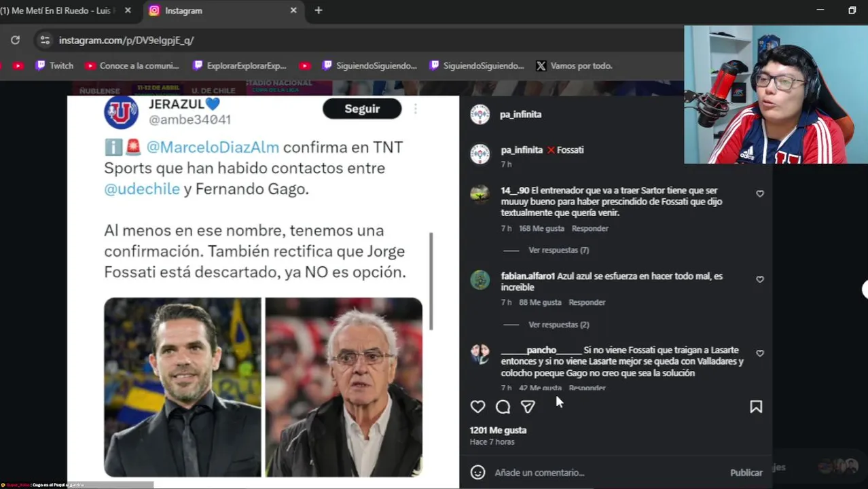This screenshot has height=489, width=868.
Task: Expand Ver respuestas (7)
Action: [558, 250]
